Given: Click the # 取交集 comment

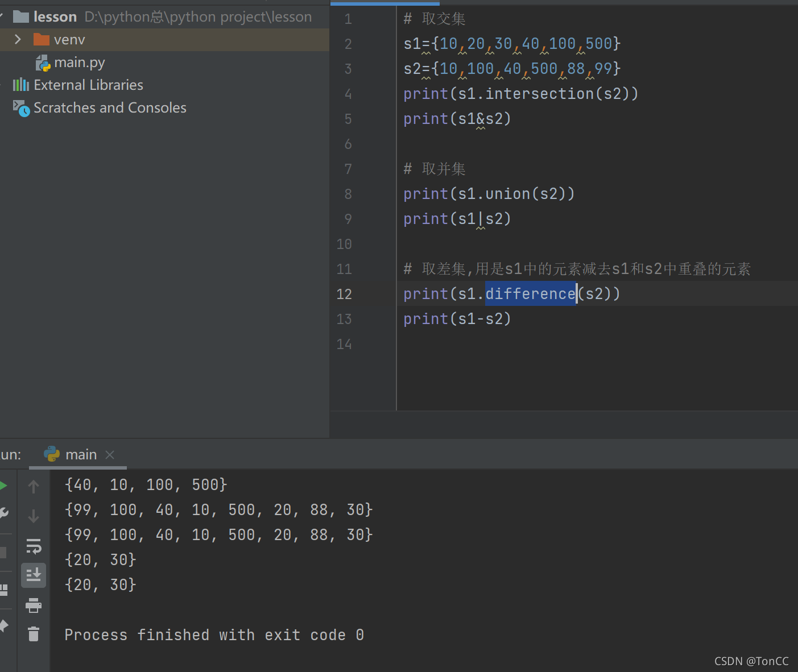Looking at the screenshot, I should [x=435, y=19].
